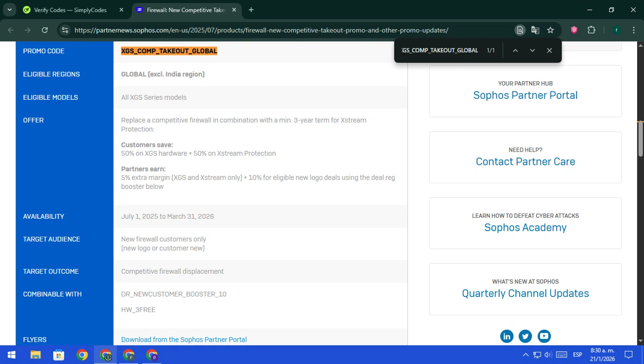Open the volume control in system tray
644x364 pixels.
point(548,355)
